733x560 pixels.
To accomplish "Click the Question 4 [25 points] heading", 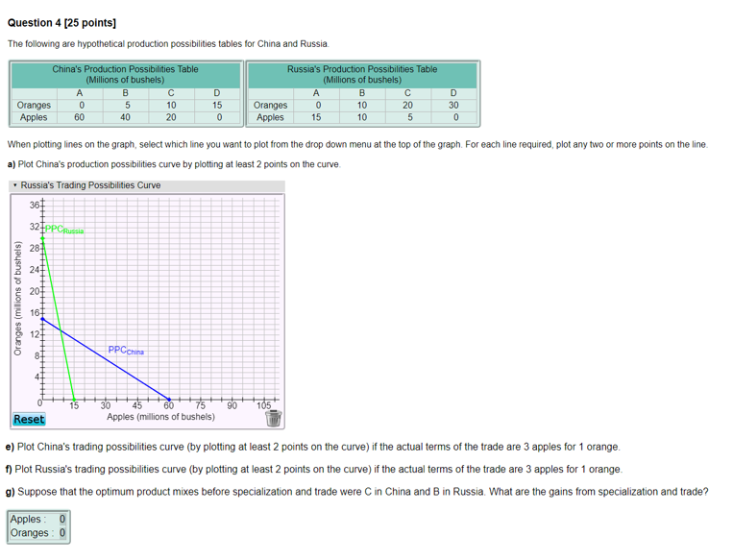I will click(61, 23).
